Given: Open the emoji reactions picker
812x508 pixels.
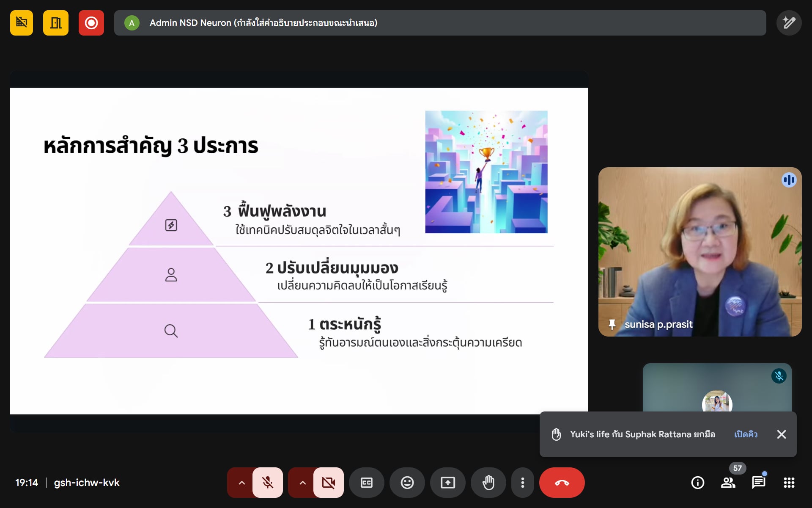Looking at the screenshot, I should pyautogui.click(x=407, y=483).
